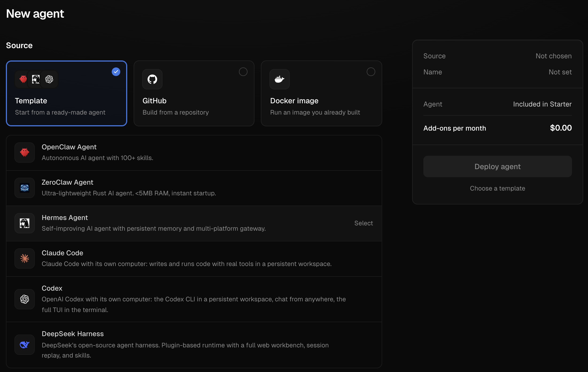588x372 pixels.
Task: Click the 'New agent' page heading
Action: pyautogui.click(x=35, y=14)
